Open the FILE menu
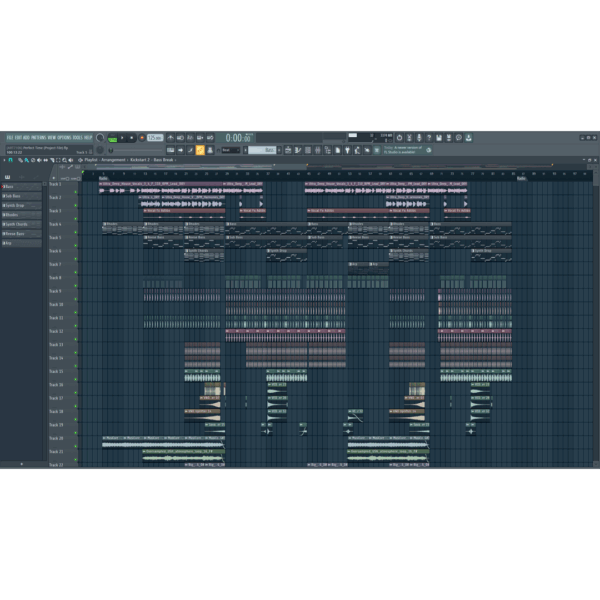Screen dimensions: 600x600 pyautogui.click(x=10, y=138)
